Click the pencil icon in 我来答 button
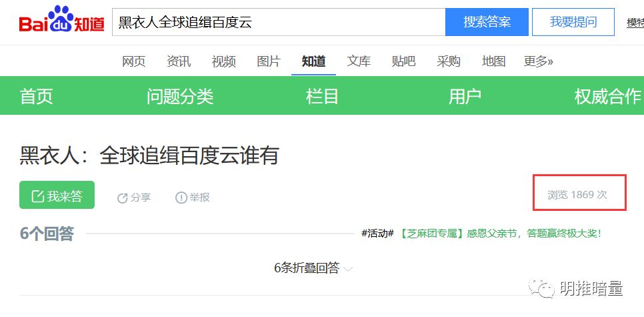 38,196
